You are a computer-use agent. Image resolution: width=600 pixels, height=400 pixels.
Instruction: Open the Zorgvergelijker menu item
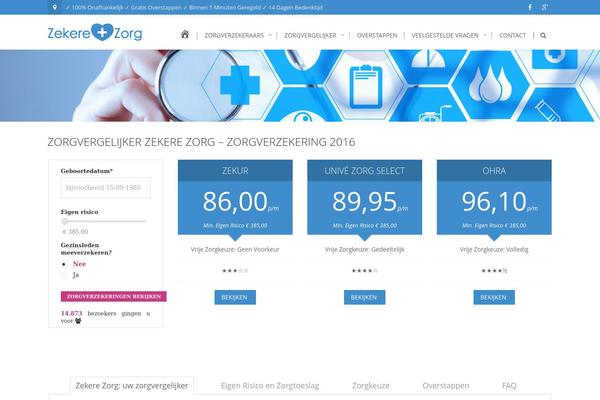(310, 36)
